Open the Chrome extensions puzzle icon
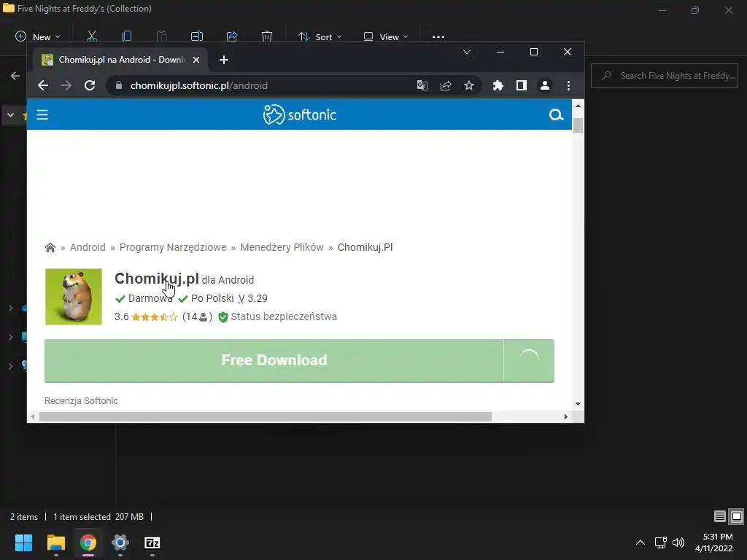This screenshot has height=560, width=747. click(x=498, y=86)
